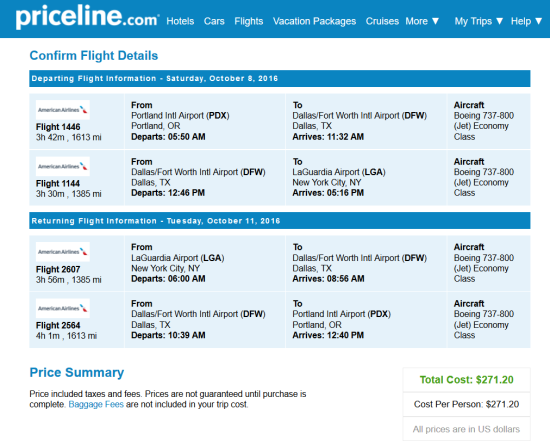Open the Baggage Fees link
The height and width of the screenshot is (447, 550).
coord(96,404)
